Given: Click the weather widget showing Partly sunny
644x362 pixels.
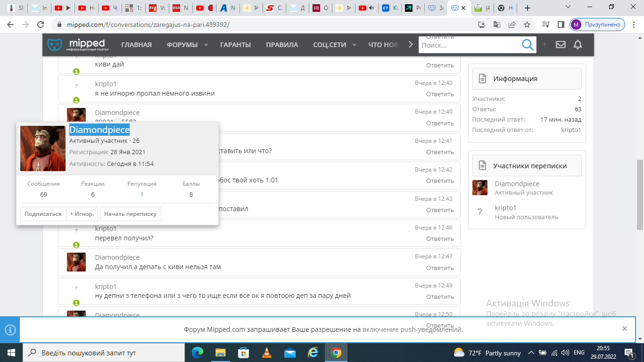Looking at the screenshot, I should (487, 353).
